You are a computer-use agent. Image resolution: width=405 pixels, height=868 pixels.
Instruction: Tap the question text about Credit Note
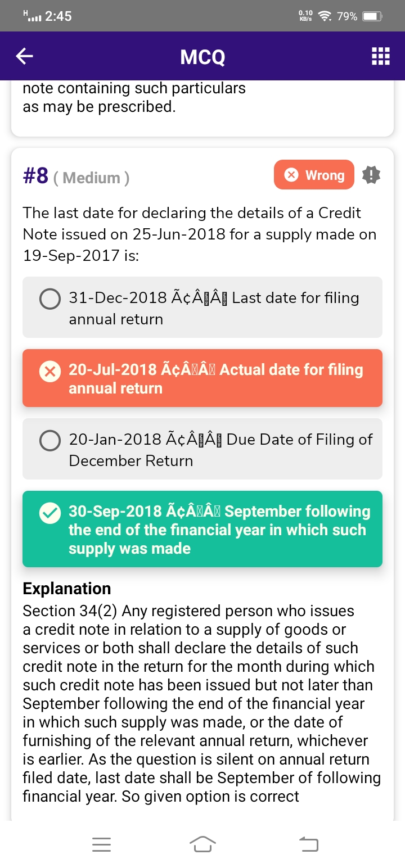[200, 234]
